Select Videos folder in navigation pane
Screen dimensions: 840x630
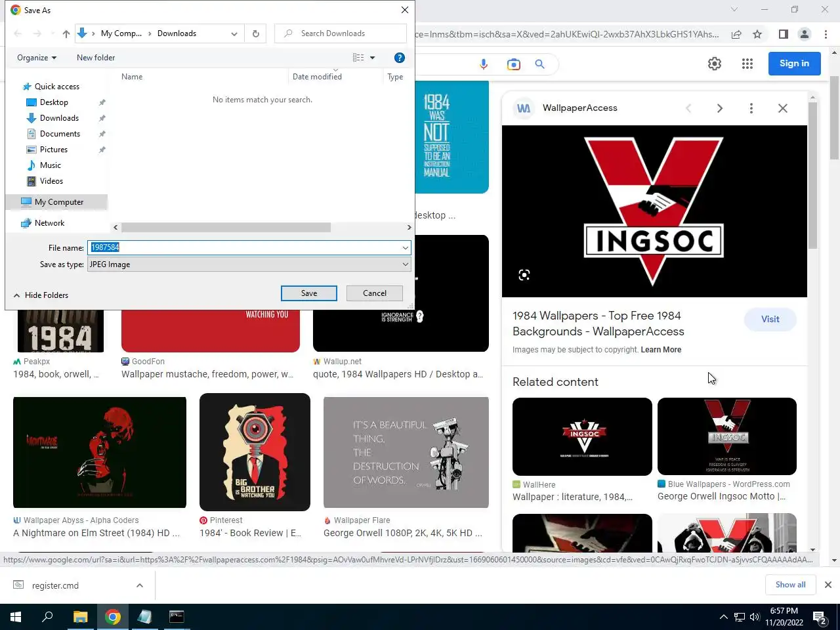pos(45,181)
